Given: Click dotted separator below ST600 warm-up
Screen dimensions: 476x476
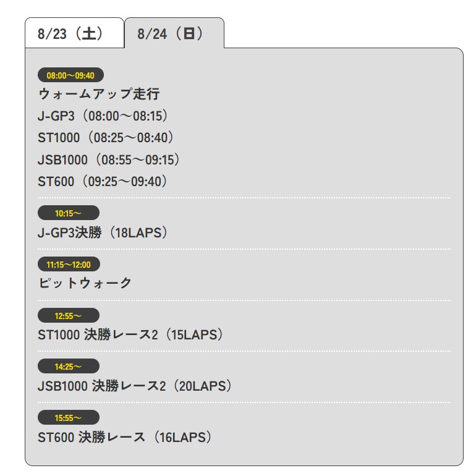Looking at the screenshot, I should pyautogui.click(x=244, y=198).
